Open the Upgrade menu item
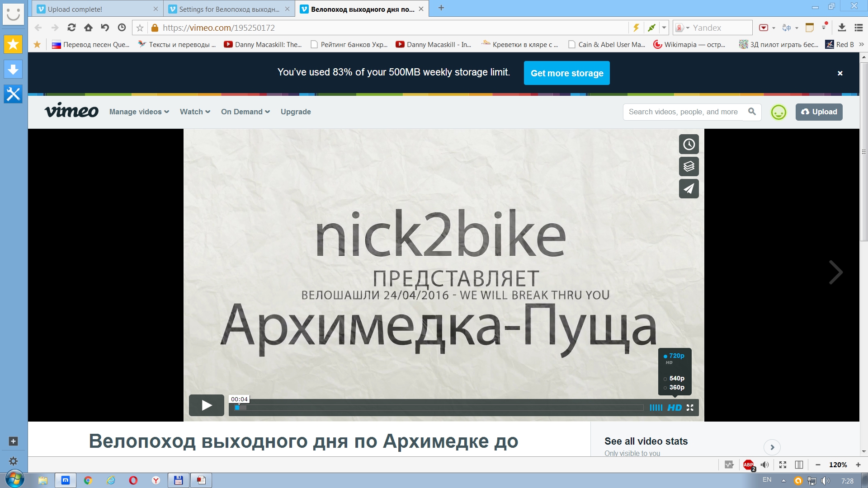 296,112
